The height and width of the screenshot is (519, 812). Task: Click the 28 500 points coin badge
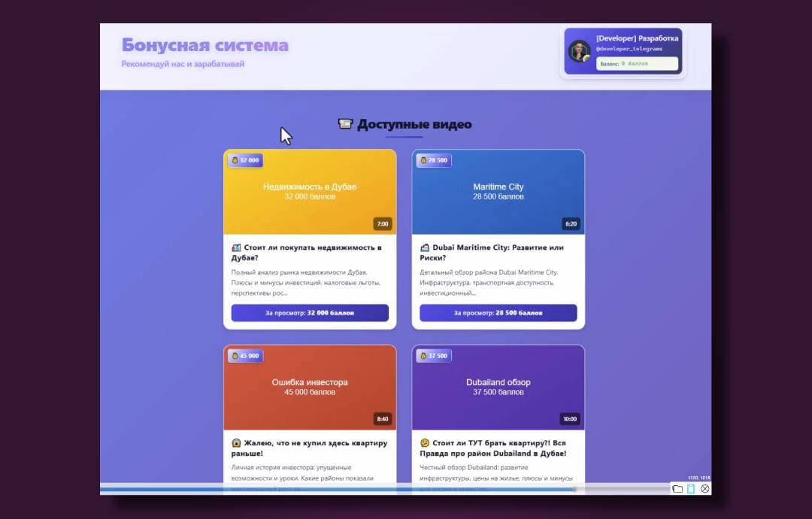434,160
